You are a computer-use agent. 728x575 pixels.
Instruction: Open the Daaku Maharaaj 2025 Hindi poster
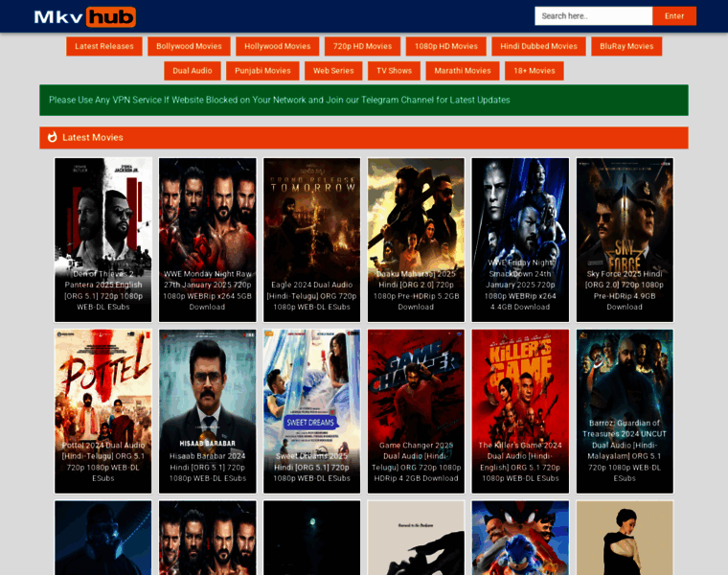point(416,240)
